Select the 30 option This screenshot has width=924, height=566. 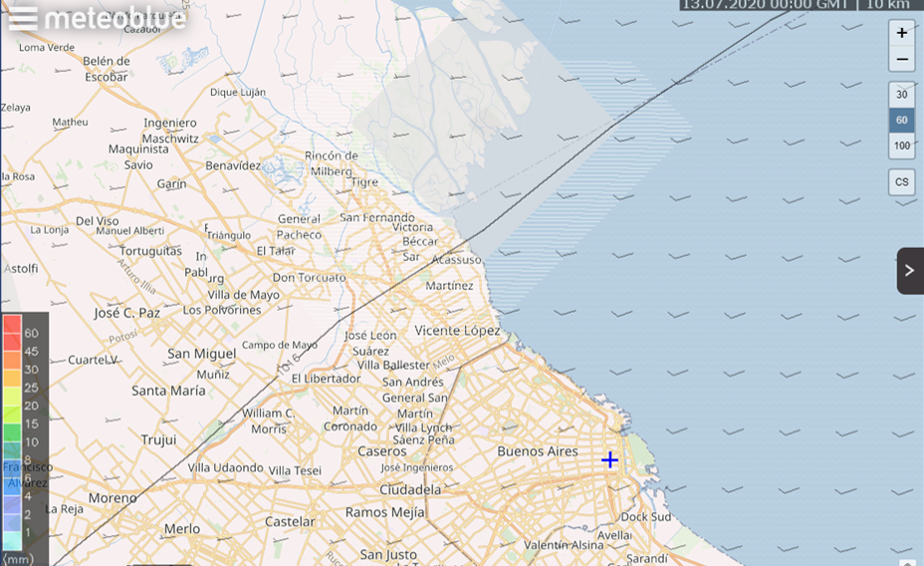click(901, 95)
